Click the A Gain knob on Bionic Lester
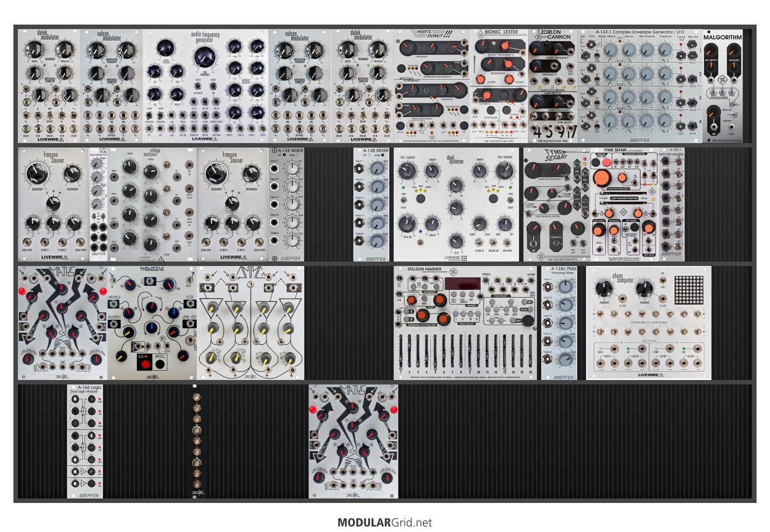770x532 pixels. pyautogui.click(x=481, y=79)
